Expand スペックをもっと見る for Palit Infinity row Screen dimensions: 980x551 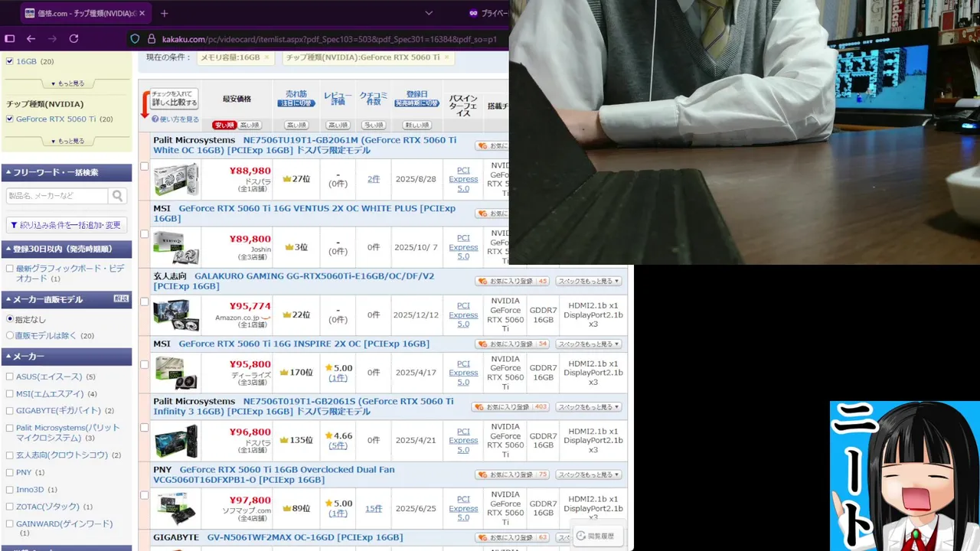click(588, 406)
